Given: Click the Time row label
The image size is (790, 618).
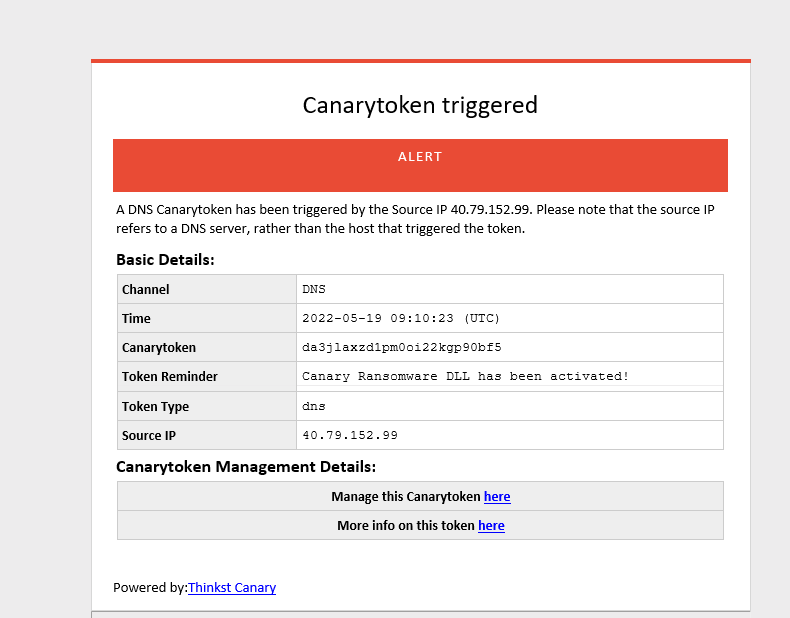Looking at the screenshot, I should coord(136,318).
